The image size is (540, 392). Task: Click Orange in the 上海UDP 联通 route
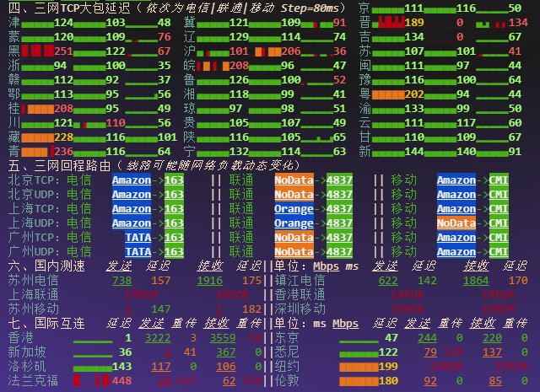(294, 223)
